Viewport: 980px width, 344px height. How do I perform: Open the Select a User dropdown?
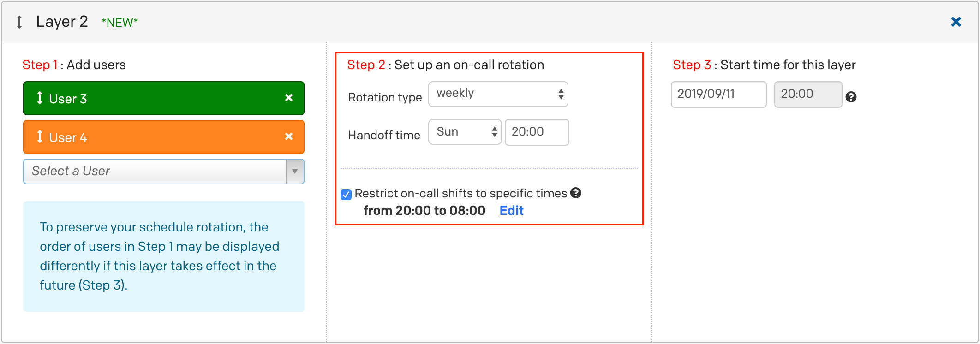click(155, 172)
